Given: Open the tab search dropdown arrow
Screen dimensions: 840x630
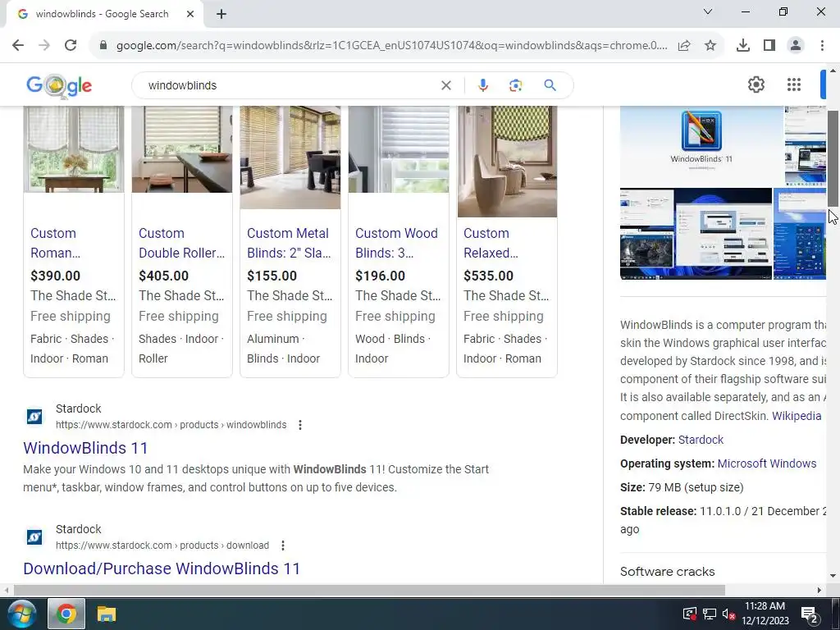Looking at the screenshot, I should 708,11.
